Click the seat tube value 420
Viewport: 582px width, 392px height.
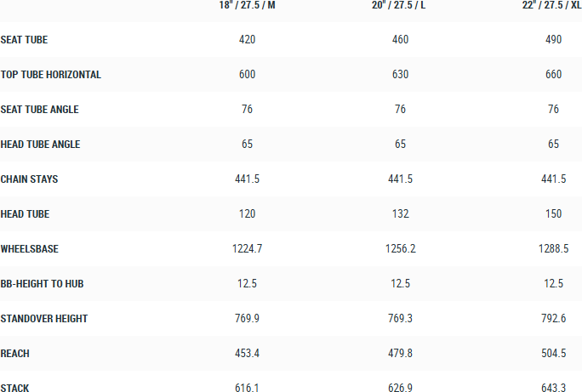247,40
